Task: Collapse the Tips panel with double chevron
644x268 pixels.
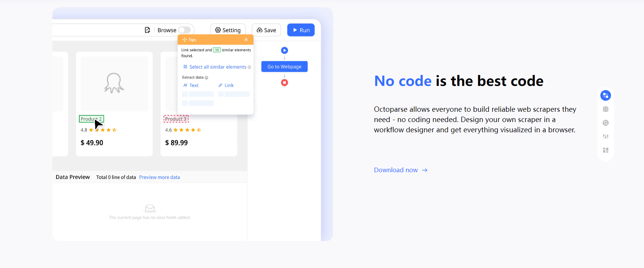Action: tap(246, 40)
